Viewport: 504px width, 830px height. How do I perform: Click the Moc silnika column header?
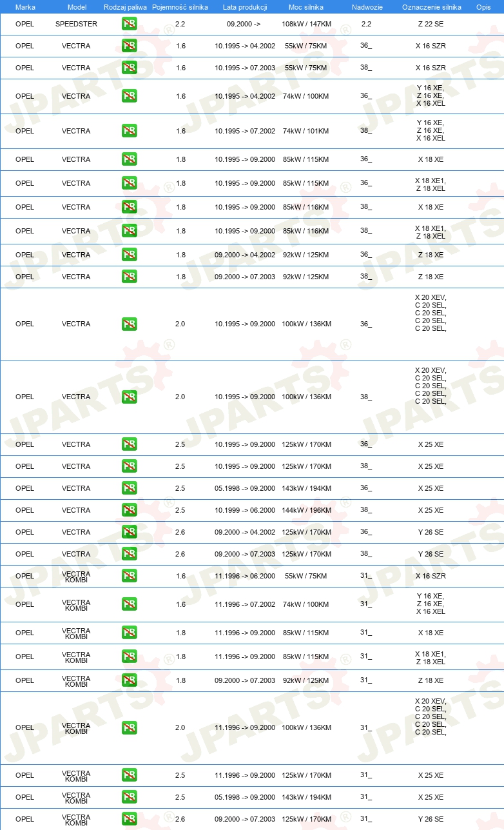tap(306, 7)
